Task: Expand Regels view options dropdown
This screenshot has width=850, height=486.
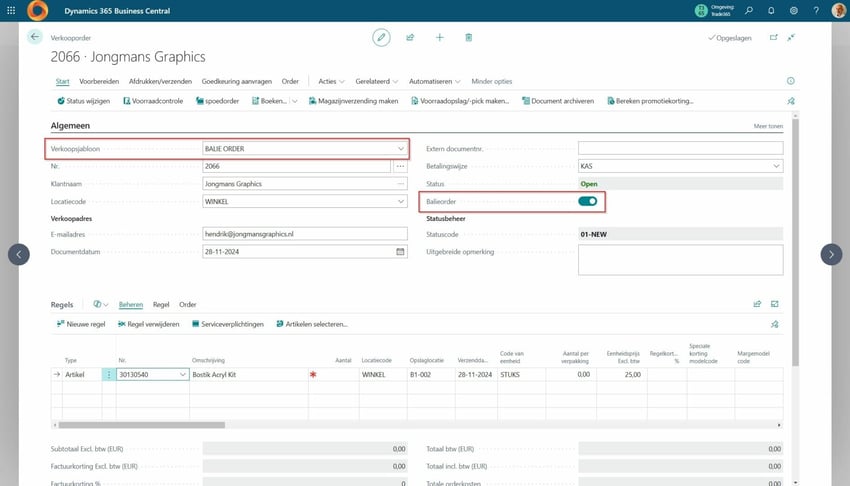Action: [x=101, y=304]
